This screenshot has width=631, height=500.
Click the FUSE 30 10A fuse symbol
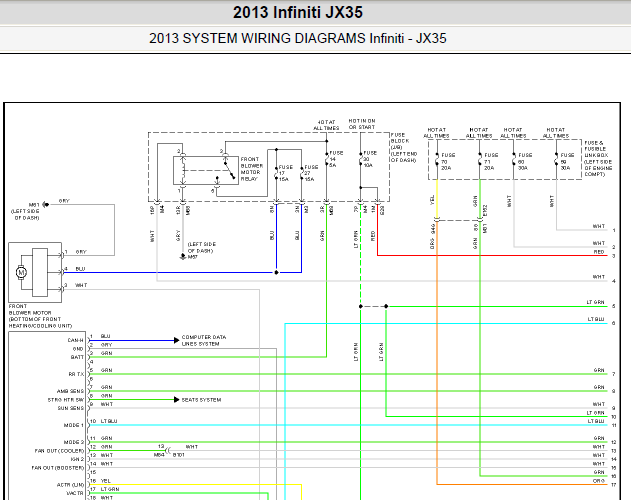click(x=361, y=158)
